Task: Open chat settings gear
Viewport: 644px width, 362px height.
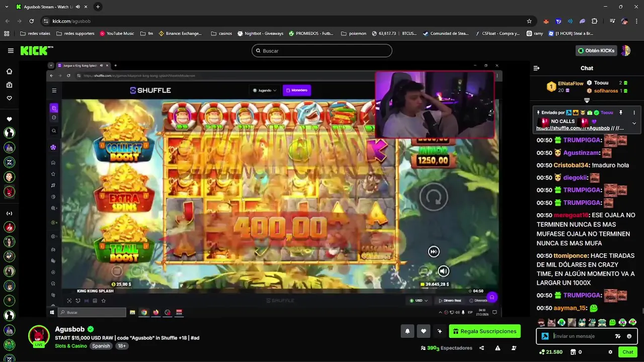Action: (x=610, y=352)
